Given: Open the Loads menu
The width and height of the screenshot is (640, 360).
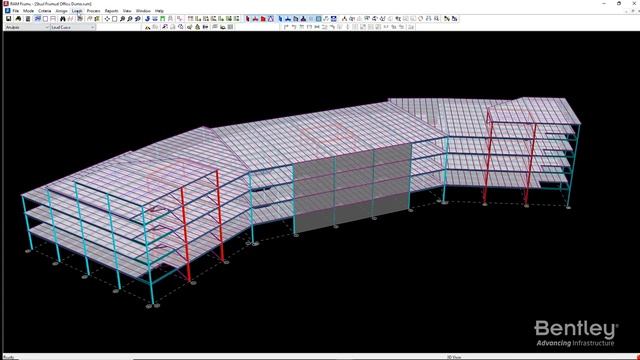Looking at the screenshot, I should [x=77, y=11].
